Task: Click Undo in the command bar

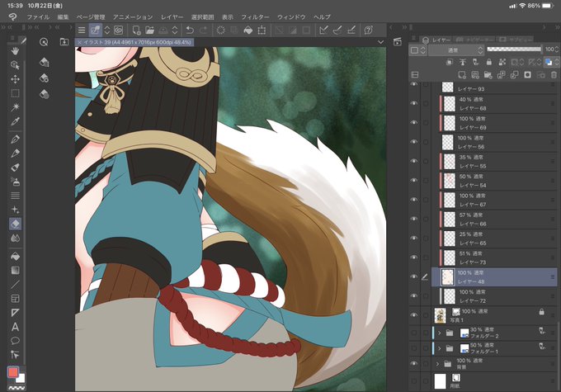Action: [x=190, y=30]
